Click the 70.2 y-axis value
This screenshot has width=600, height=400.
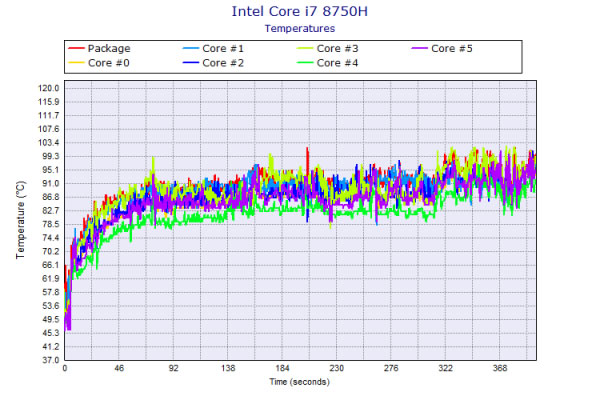(x=51, y=251)
